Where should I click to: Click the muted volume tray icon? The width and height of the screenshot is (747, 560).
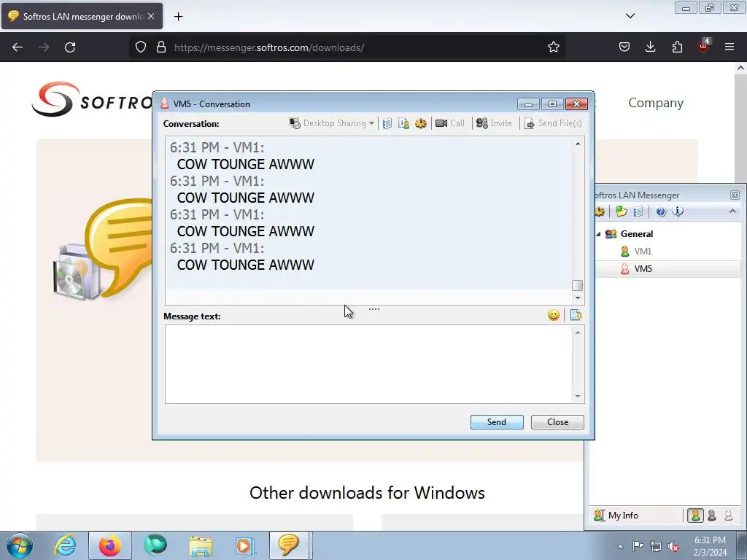tap(673, 546)
